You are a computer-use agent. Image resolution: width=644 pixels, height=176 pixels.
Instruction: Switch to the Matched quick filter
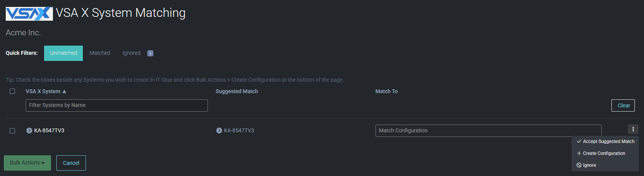point(100,53)
